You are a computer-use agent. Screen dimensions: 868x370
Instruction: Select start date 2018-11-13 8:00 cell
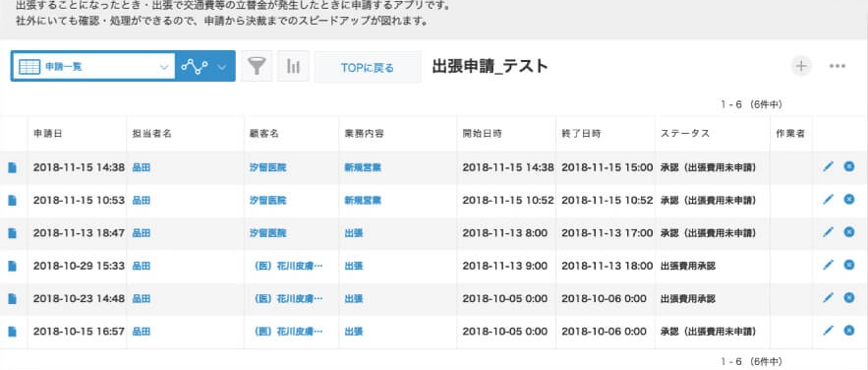point(505,233)
